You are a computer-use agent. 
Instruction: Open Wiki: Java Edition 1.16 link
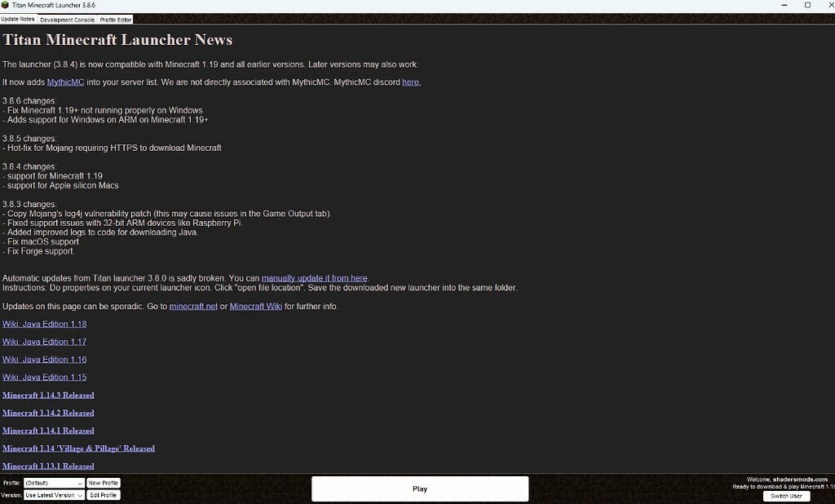click(44, 360)
